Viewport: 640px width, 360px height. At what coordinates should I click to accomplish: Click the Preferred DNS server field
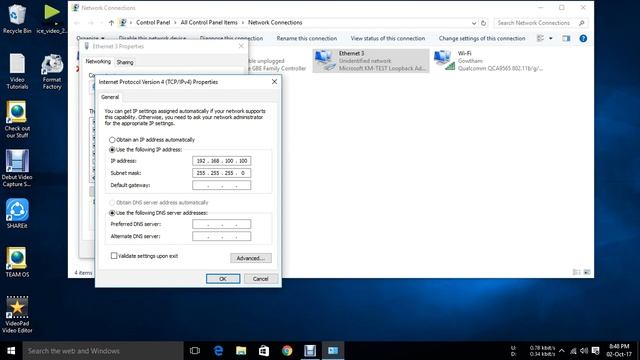222,224
